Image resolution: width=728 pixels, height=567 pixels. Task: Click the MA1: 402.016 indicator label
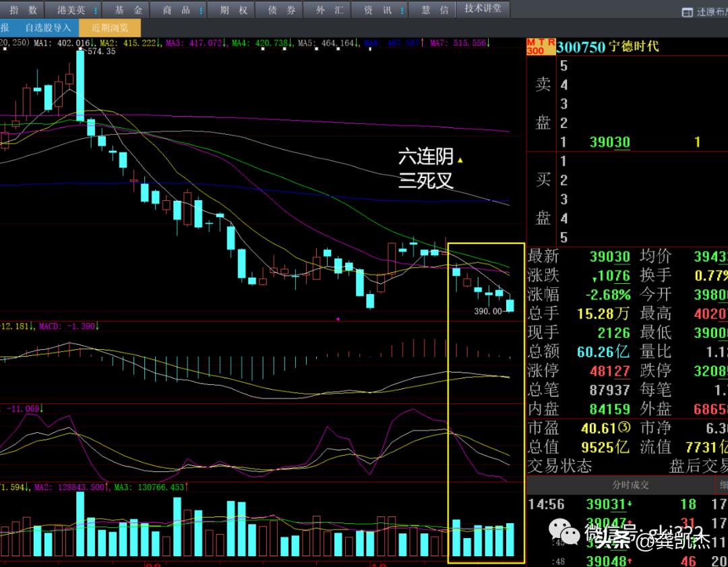pos(65,43)
